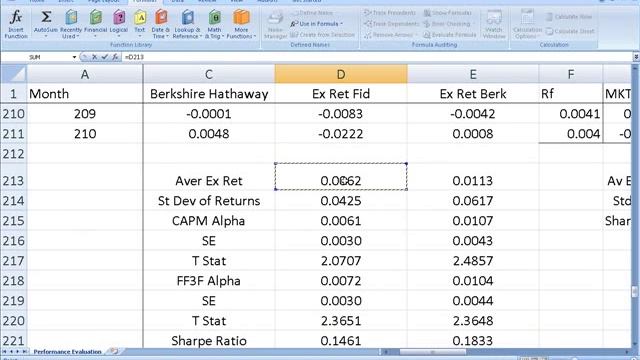Click Calculate Now
This screenshot has width=640, height=360.
(x=569, y=17)
